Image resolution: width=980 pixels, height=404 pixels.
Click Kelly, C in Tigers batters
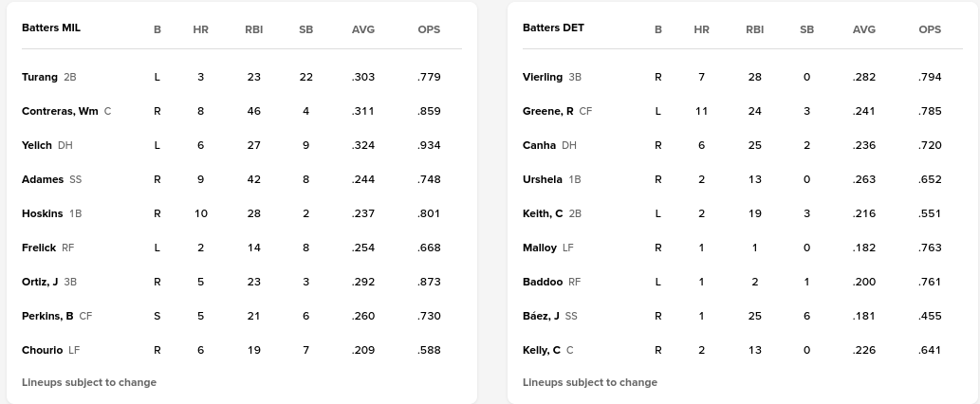[542, 350]
